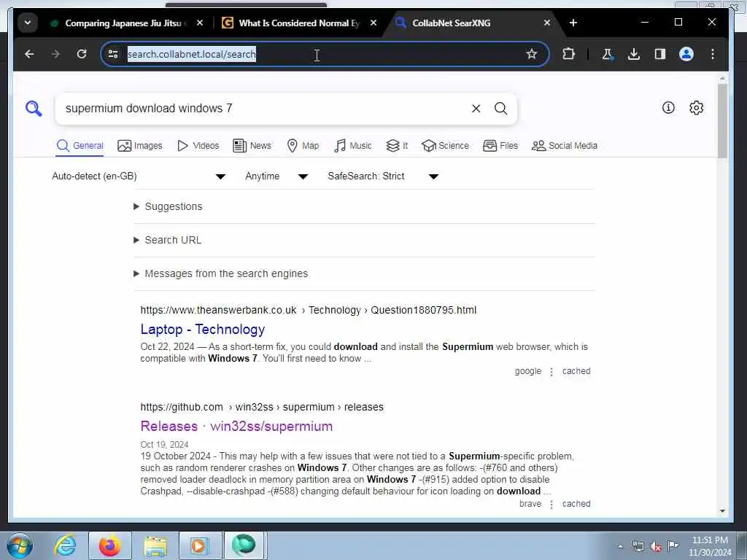
Task: Open the Windows Start orb
Action: [20, 545]
